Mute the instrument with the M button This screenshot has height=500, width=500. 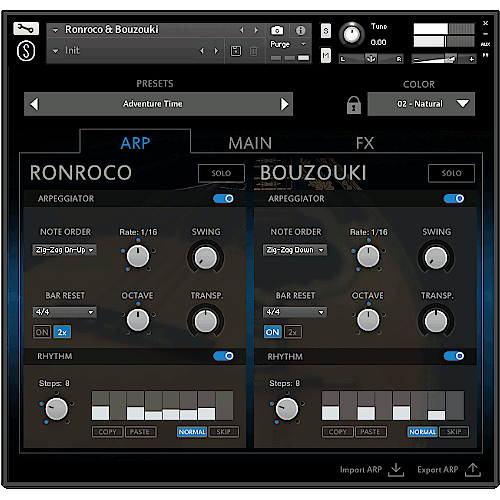(x=326, y=55)
